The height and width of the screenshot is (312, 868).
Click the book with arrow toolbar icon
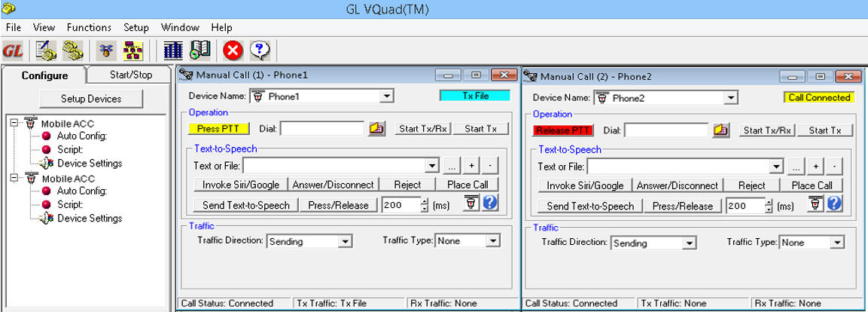click(x=199, y=51)
